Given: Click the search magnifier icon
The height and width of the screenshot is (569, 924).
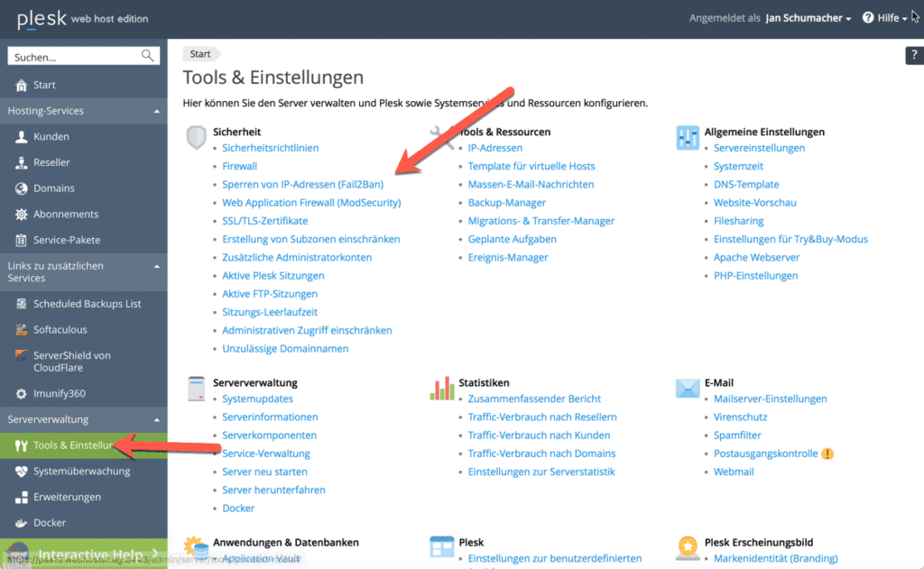Looking at the screenshot, I should pyautogui.click(x=148, y=56).
